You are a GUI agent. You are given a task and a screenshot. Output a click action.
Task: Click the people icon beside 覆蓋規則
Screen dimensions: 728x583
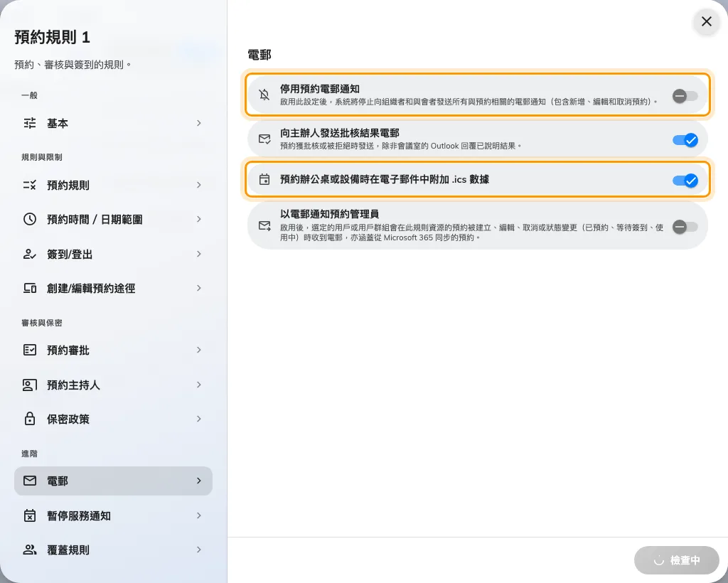coord(30,550)
